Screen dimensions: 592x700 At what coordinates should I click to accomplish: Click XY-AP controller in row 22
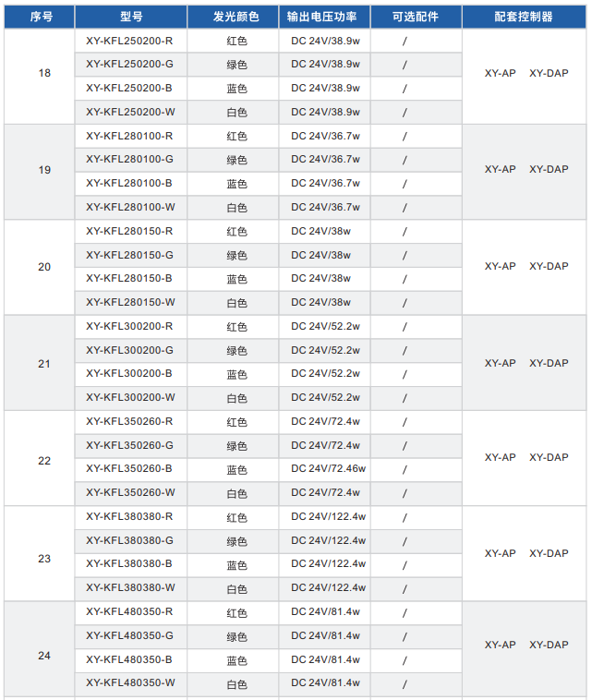click(x=500, y=458)
